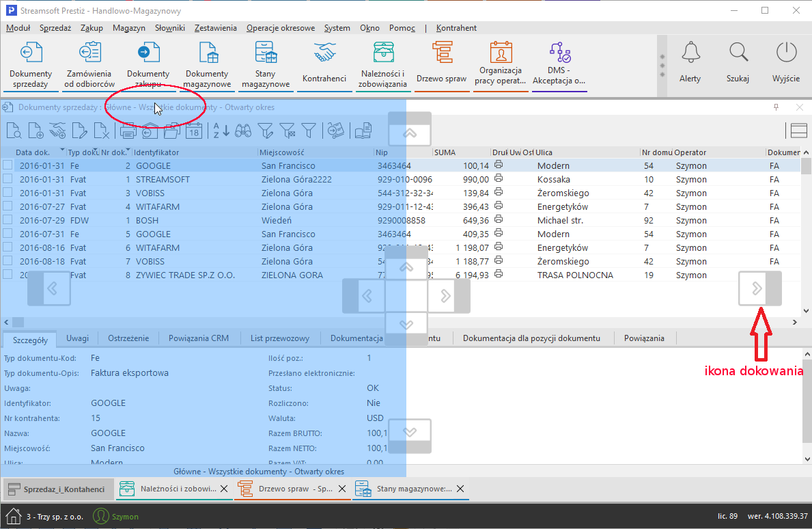Click the table's vertical scrollbar thumb

(806, 166)
